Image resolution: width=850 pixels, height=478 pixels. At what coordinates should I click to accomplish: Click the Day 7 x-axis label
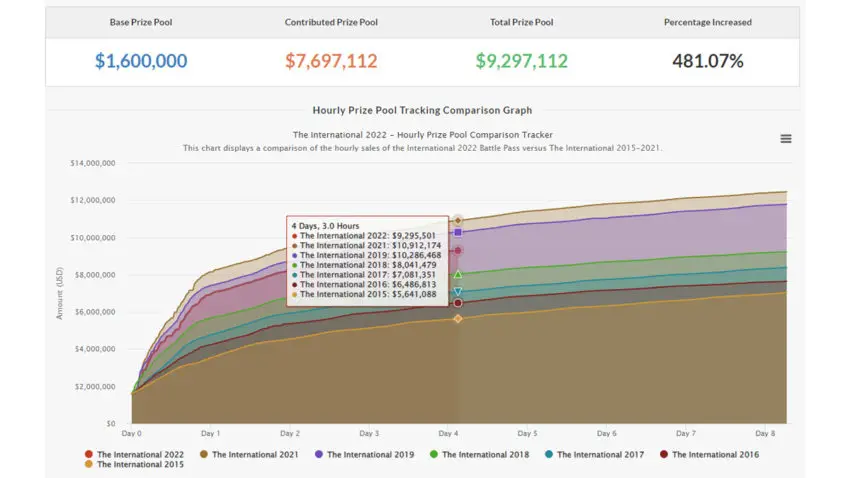[686, 434]
